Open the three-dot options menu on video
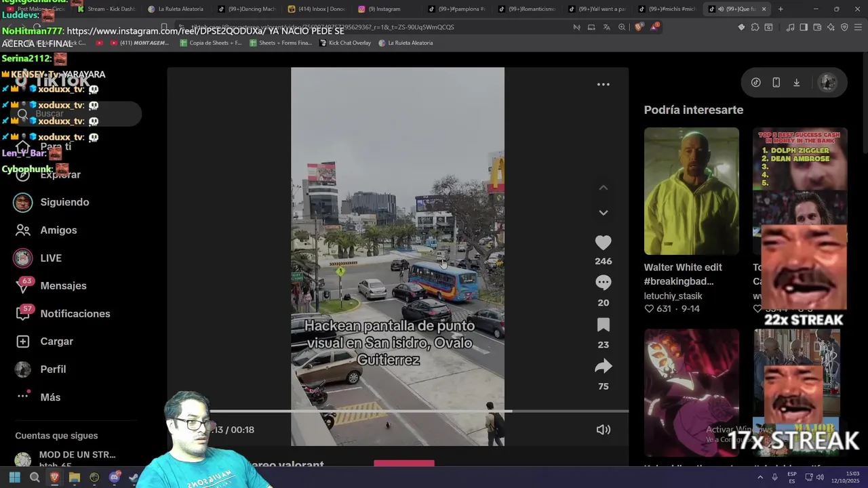 click(603, 85)
